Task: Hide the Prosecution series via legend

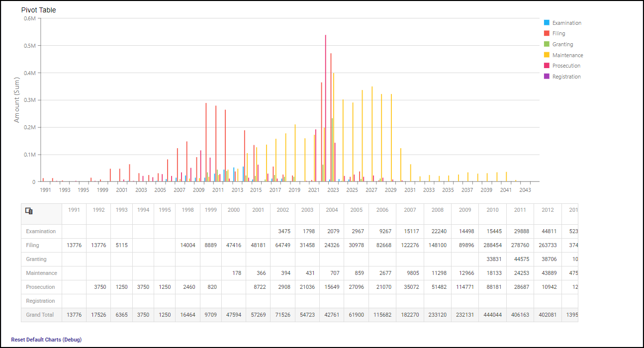Action: click(x=566, y=66)
